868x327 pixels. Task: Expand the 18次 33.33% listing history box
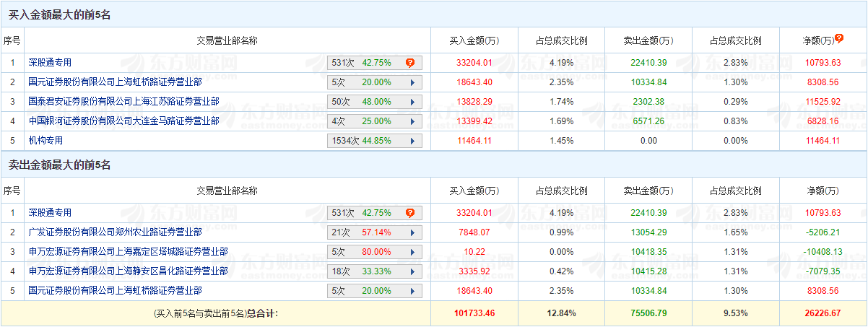(x=374, y=271)
